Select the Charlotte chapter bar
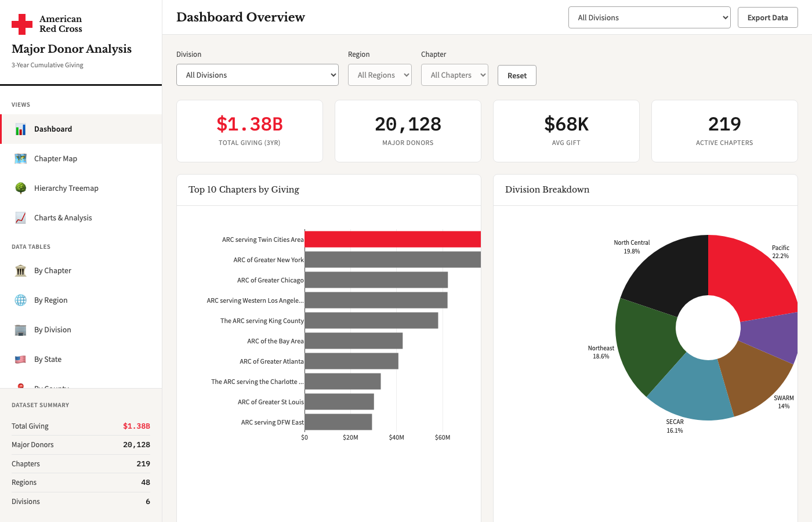This screenshot has width=812, height=522. click(x=343, y=382)
